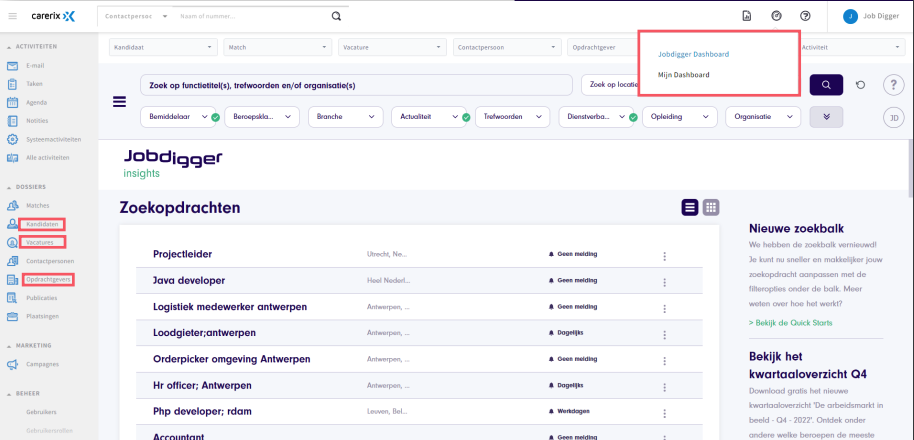Open the Contactpersoon filter dropdown in toolbar row
This screenshot has height=440, width=914.
[507, 47]
